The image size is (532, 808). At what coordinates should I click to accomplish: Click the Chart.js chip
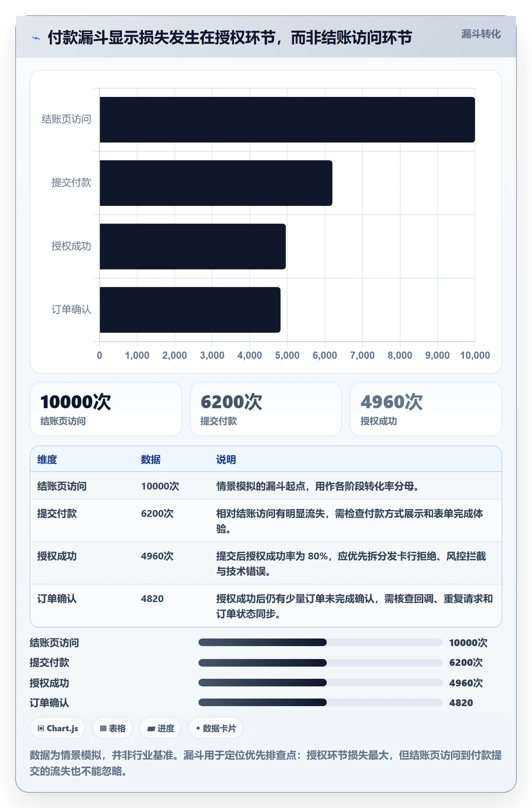(58, 728)
